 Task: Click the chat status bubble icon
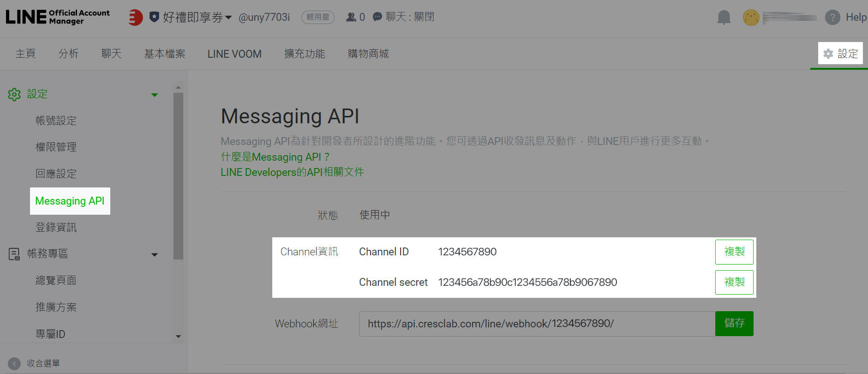(x=377, y=17)
